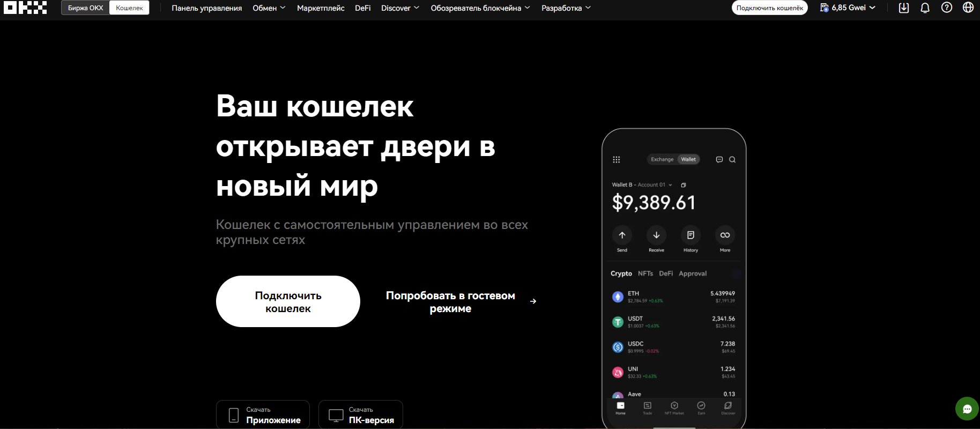
Task: Tap the Discover icon in mockup bottom bar
Action: click(728, 406)
